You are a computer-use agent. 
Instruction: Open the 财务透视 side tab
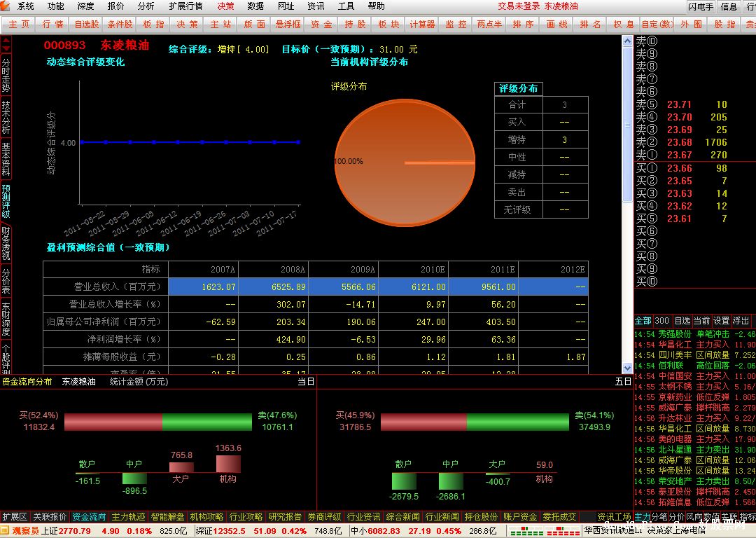click(6, 243)
